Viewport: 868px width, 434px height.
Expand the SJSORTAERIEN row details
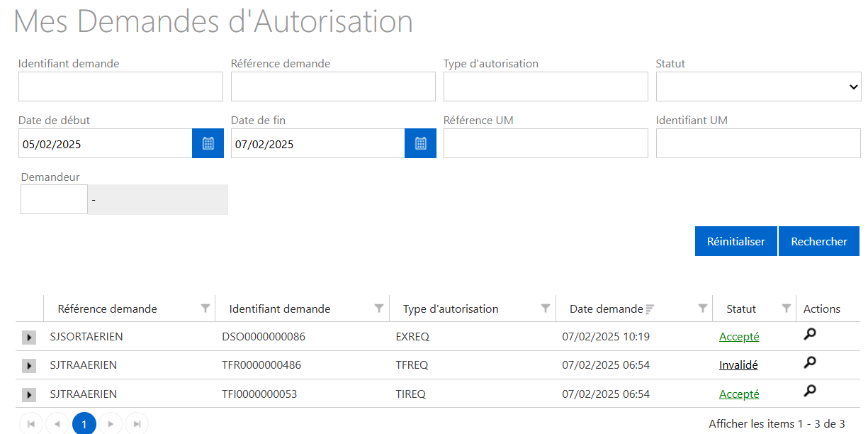29,338
